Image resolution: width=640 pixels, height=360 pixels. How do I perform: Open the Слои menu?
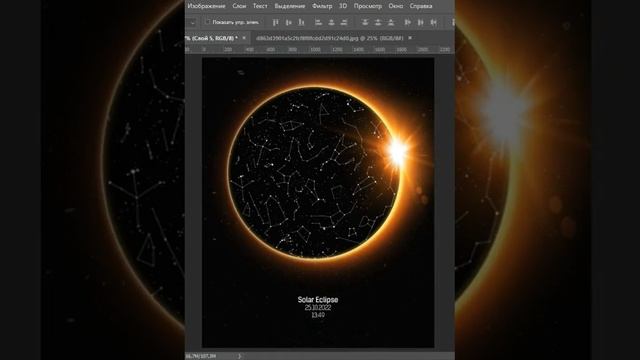[239, 6]
